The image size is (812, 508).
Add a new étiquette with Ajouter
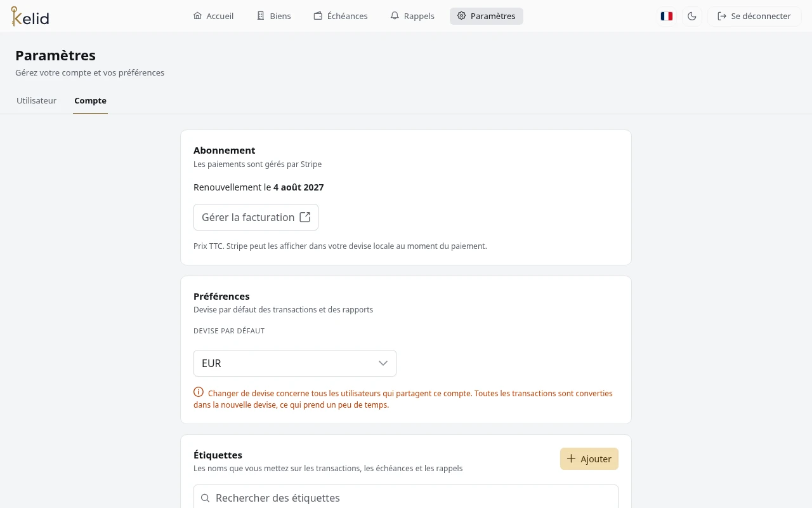pos(589,458)
